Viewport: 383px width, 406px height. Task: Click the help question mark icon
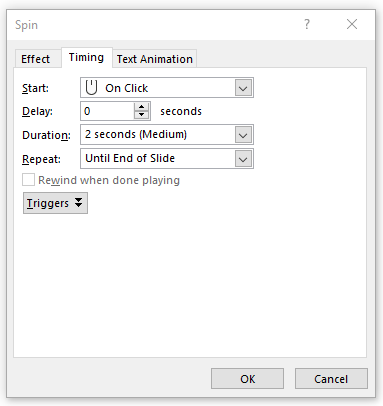click(x=307, y=24)
